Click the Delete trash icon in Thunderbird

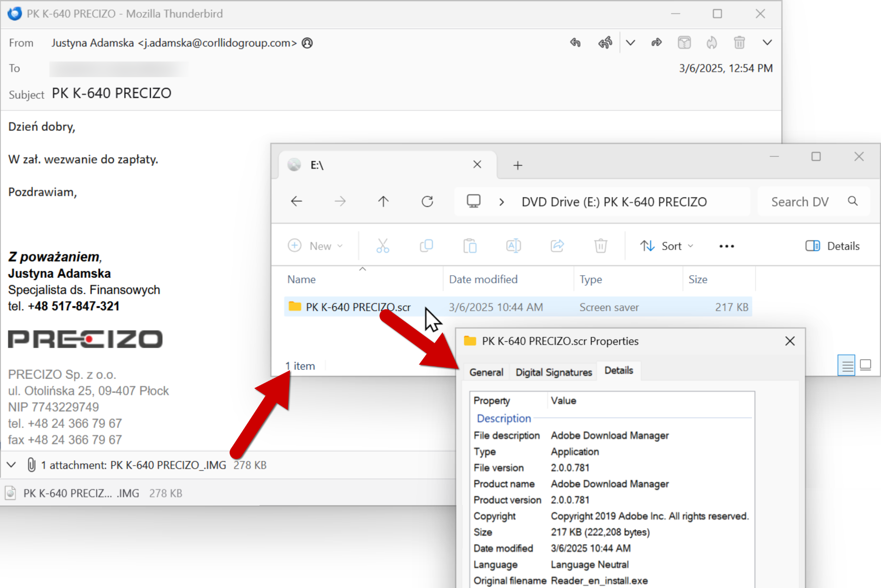[x=739, y=43]
